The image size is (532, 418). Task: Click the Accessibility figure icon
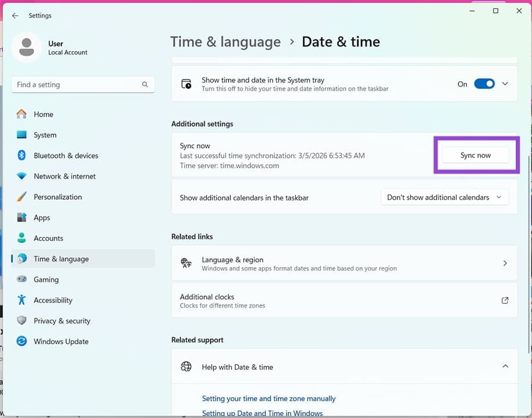(x=21, y=300)
